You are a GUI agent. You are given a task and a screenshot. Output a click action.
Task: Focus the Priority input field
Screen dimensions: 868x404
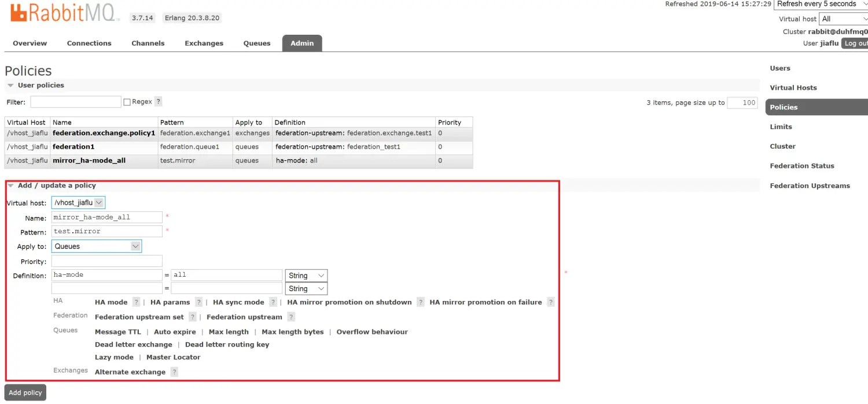coord(107,262)
